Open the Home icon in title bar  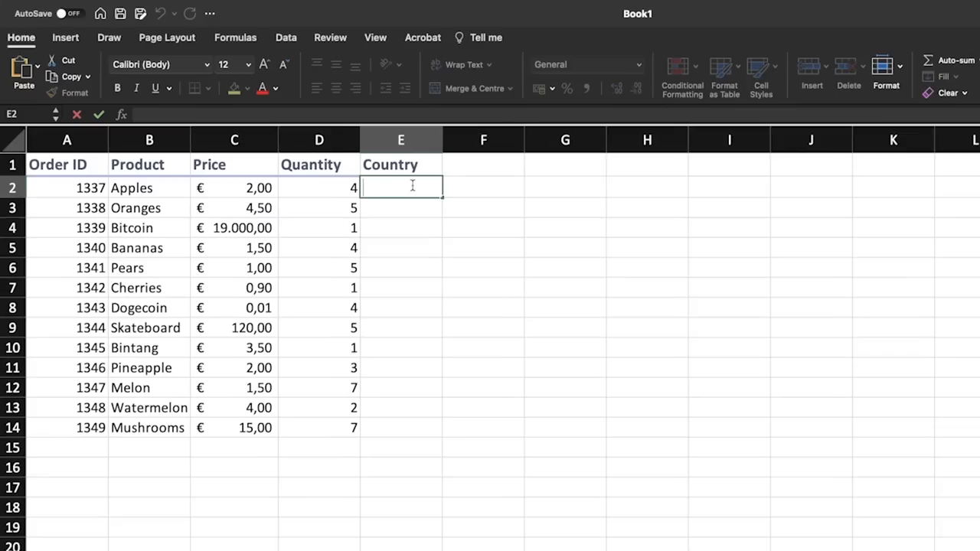[100, 14]
